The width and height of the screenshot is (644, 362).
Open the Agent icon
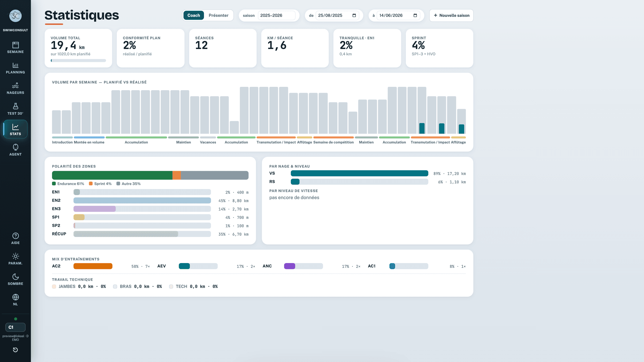pos(16,147)
